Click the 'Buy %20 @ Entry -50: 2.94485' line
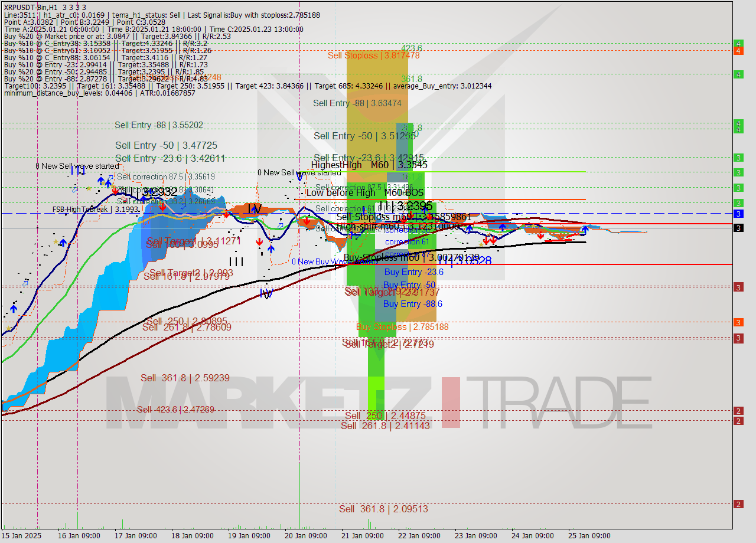This screenshot has width=756, height=543. (103, 71)
